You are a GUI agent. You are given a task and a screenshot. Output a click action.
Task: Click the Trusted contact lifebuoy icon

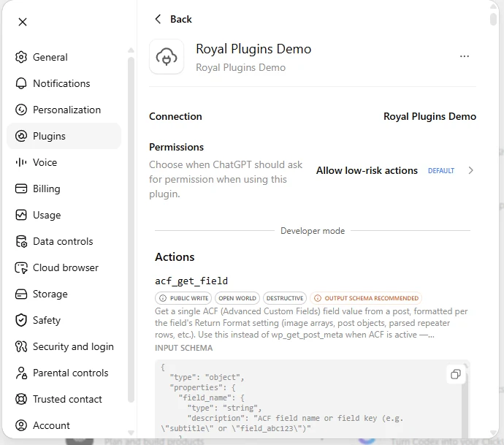[x=21, y=399]
